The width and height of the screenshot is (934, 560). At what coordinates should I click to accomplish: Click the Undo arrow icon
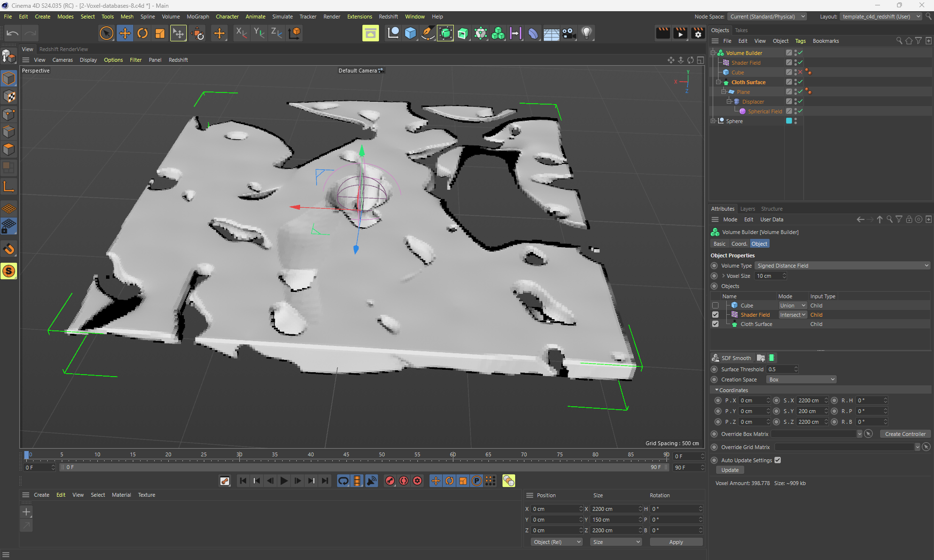(x=13, y=33)
